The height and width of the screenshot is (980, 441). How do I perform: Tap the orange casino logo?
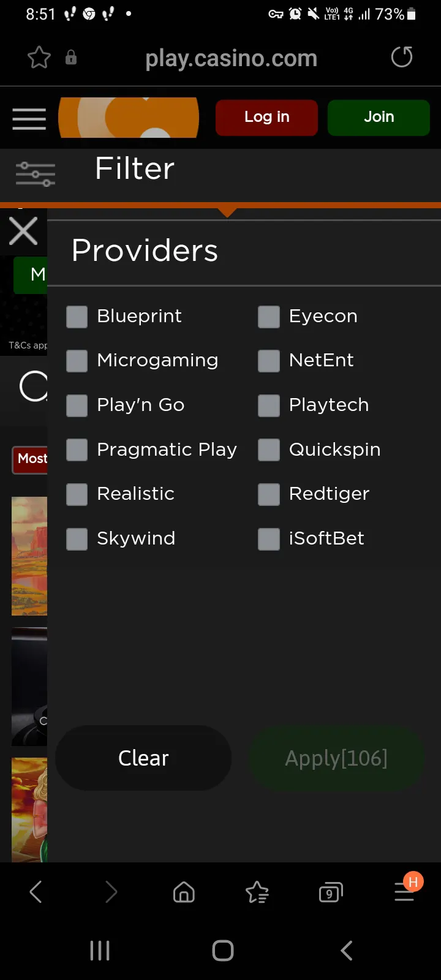(x=129, y=118)
